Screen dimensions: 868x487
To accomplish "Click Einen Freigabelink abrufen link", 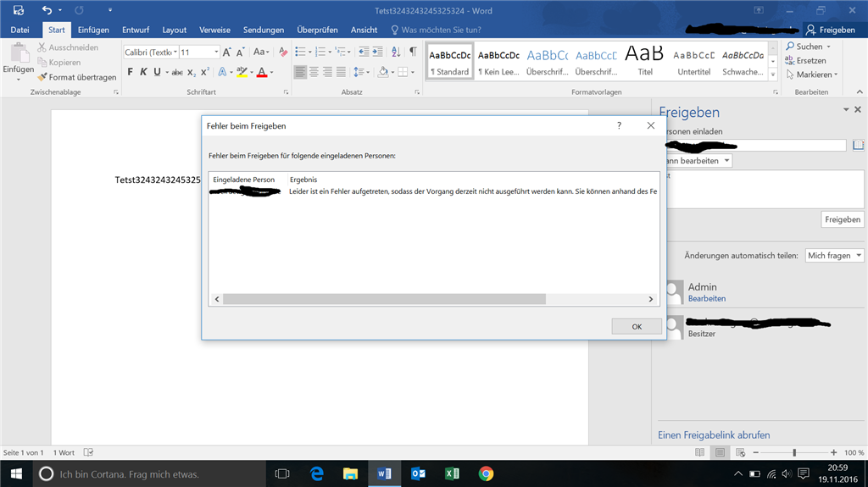I will pos(714,435).
